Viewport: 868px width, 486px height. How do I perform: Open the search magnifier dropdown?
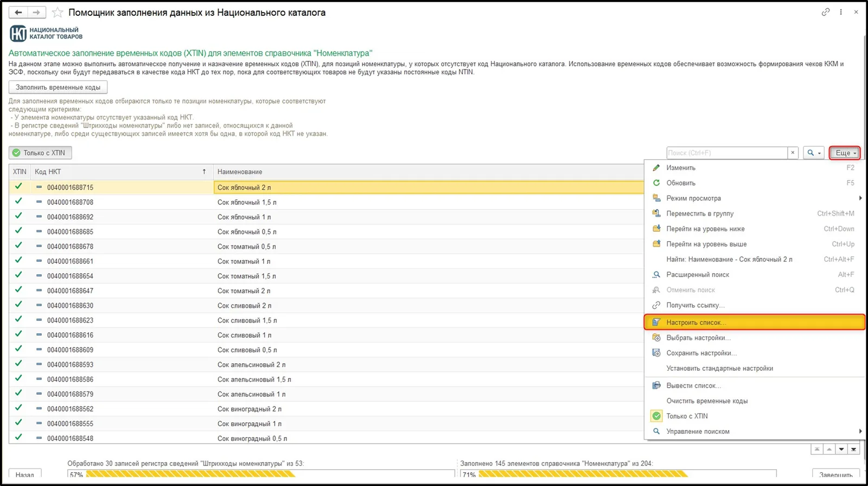pyautogui.click(x=814, y=153)
